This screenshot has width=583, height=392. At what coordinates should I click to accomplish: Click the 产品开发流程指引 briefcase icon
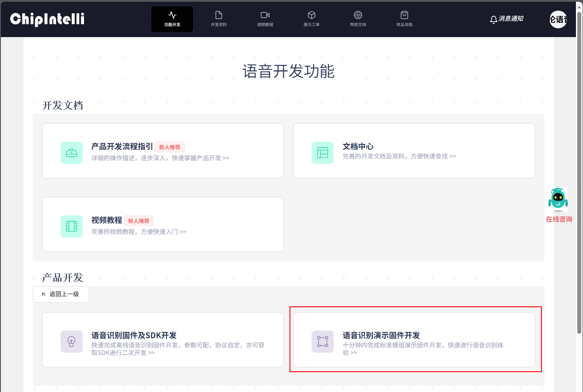tap(72, 153)
